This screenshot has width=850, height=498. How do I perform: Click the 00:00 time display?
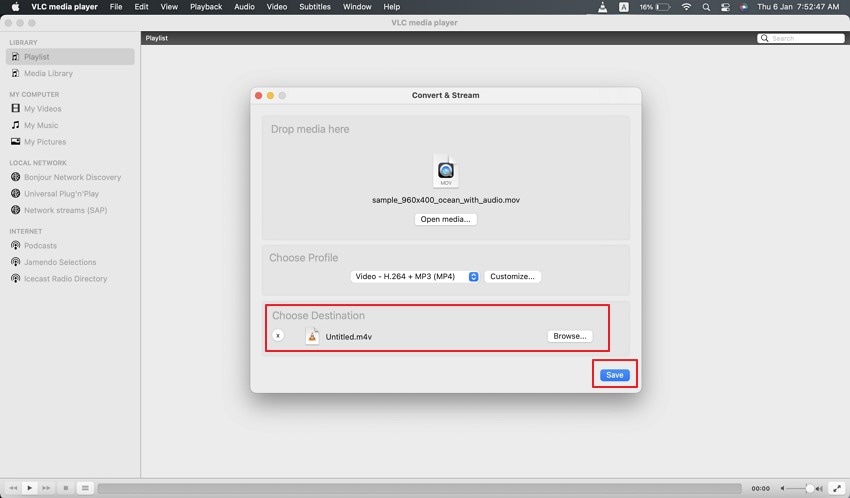[x=761, y=489]
